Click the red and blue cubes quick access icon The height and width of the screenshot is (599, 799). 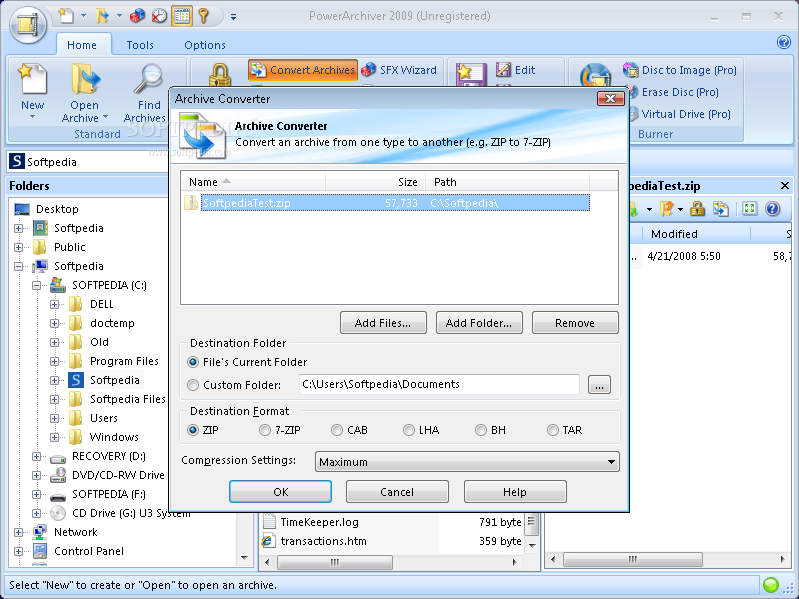point(137,16)
